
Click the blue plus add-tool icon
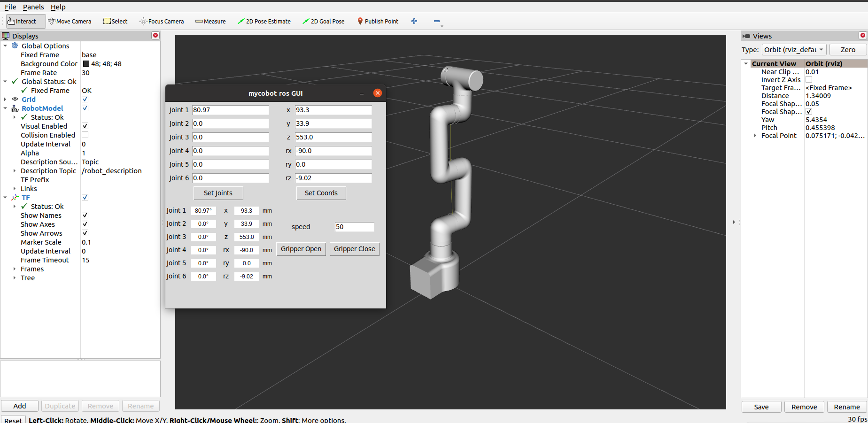414,21
